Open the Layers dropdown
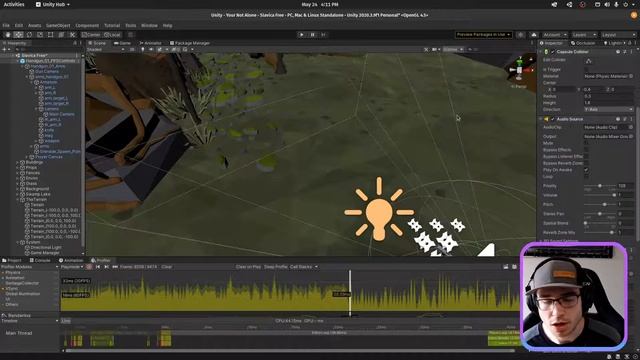Image resolution: width=640 pixels, height=360 pixels. (584, 35)
